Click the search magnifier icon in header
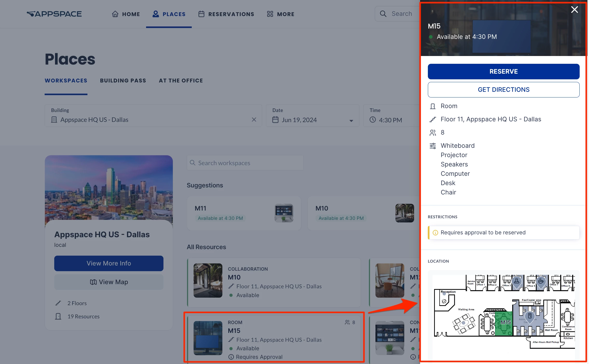Viewport: 589px width, 364px height. 383,14
